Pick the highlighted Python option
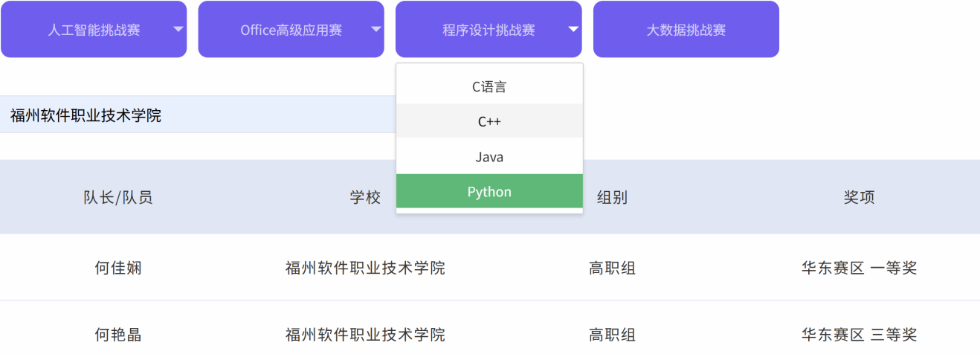Viewport: 980px width, 357px height. [489, 192]
